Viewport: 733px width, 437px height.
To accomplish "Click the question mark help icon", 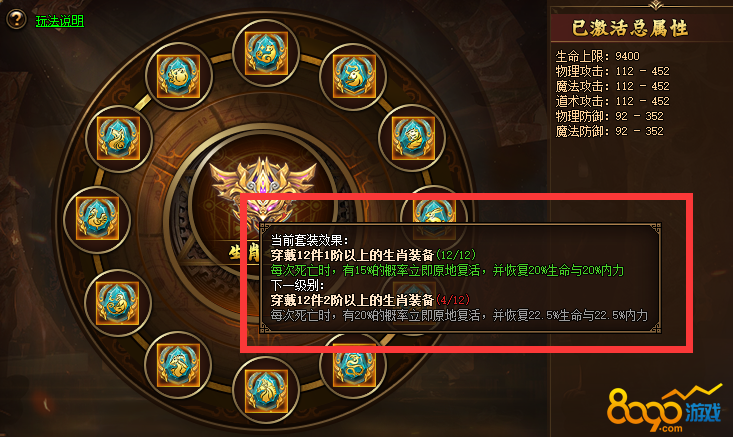I will tap(16, 20).
